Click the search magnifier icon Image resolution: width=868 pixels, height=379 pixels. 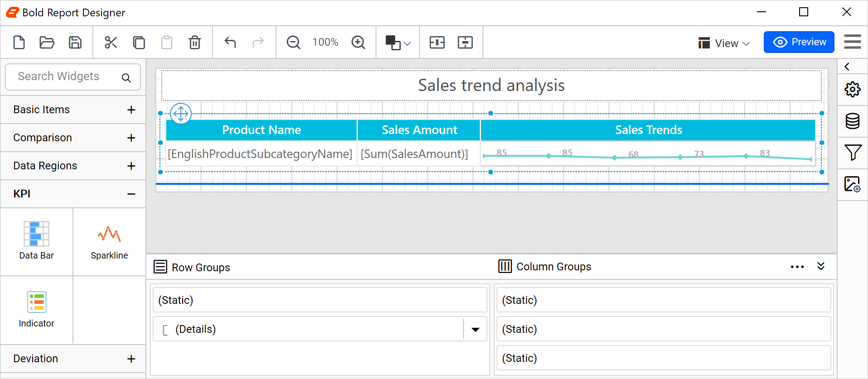tap(126, 78)
